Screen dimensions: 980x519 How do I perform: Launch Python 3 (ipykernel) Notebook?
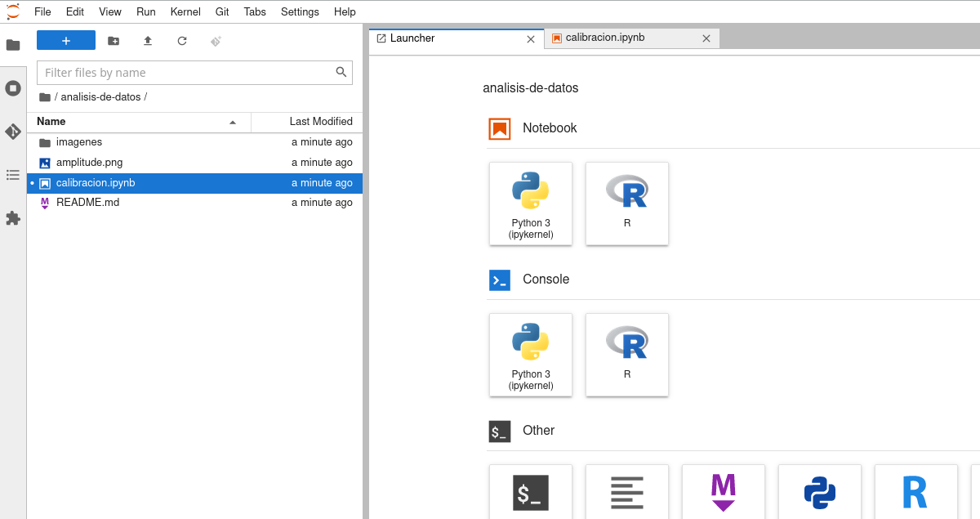click(x=531, y=204)
